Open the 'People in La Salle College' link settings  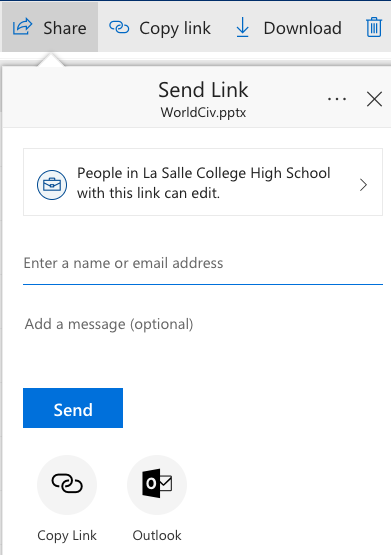pos(203,182)
